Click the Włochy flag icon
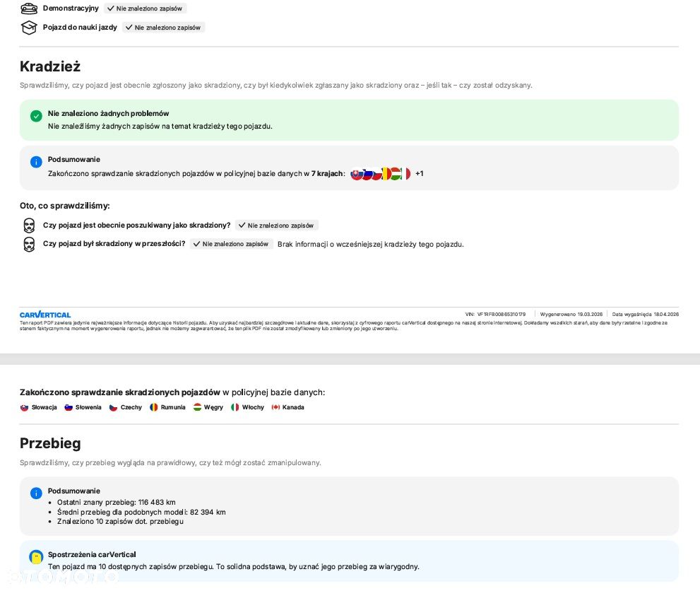This screenshot has width=700, height=591. (235, 407)
